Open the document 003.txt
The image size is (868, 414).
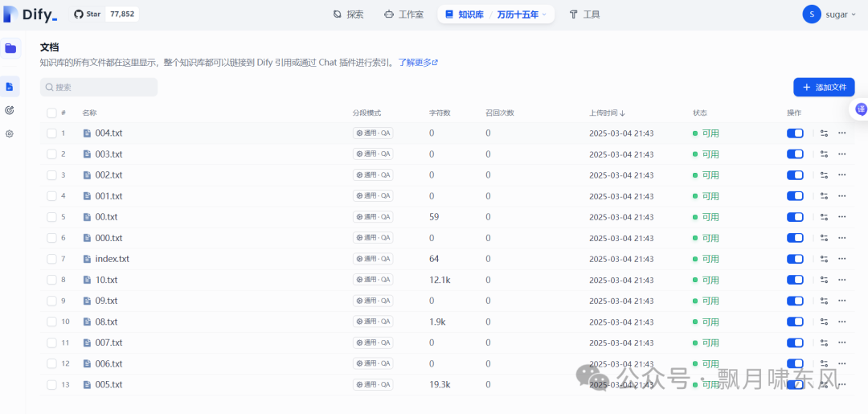tap(108, 154)
